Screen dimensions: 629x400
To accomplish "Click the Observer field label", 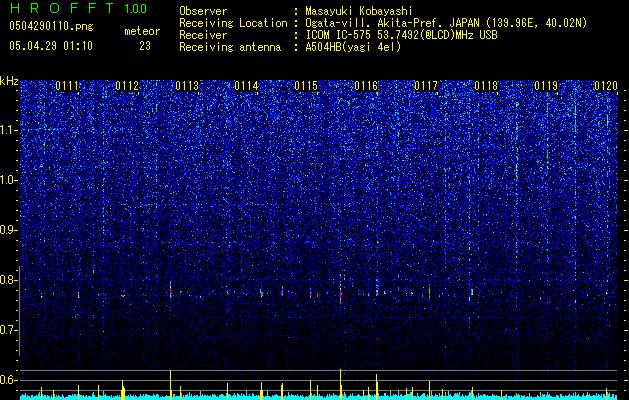I will 203,11.
